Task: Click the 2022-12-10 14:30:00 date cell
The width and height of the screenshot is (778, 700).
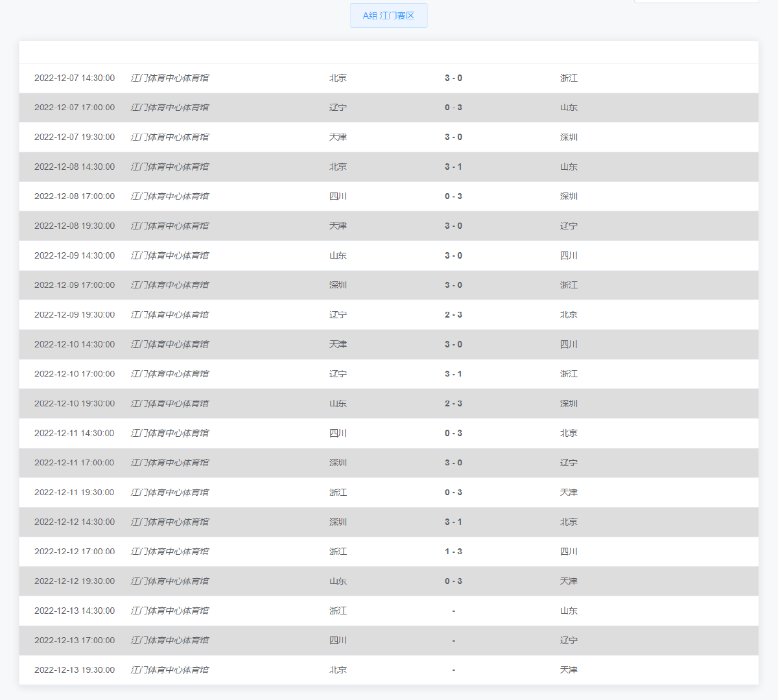Action: (x=75, y=344)
